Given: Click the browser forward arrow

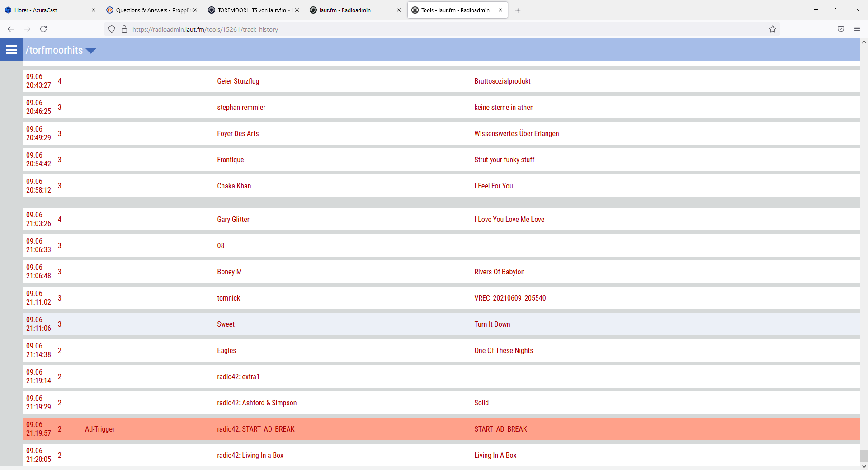Looking at the screenshot, I should coord(27,29).
